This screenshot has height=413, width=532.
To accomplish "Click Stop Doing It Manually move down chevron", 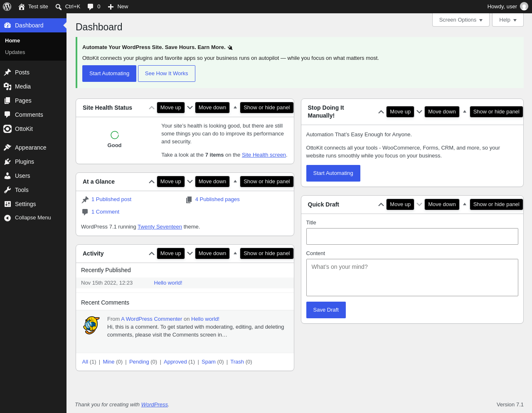I will pyautogui.click(x=419, y=112).
